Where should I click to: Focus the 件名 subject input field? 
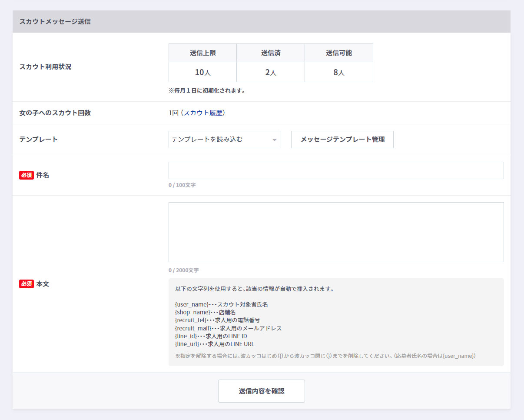point(336,170)
